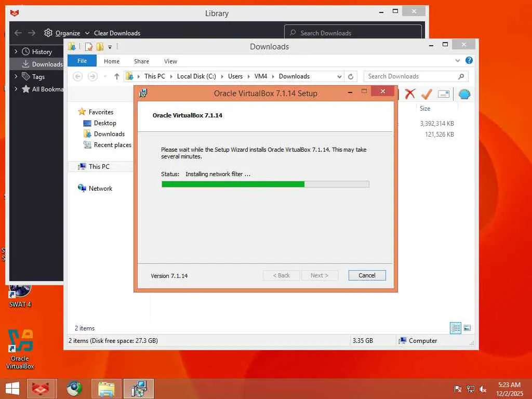Screen dimensions: 532x399
Task: Click the Library Search Downloads field
Action: pyautogui.click(x=353, y=33)
